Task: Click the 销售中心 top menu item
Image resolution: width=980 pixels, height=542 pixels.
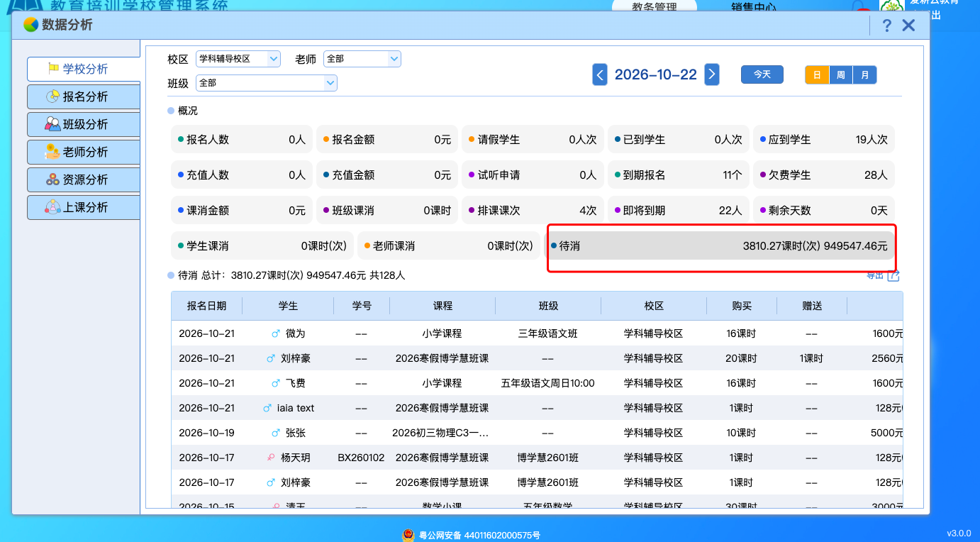Action: 754,7
